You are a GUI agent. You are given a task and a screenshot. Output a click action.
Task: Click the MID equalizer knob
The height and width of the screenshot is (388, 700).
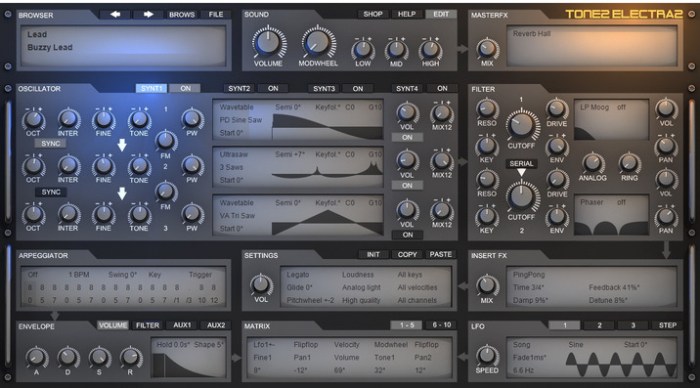396,49
